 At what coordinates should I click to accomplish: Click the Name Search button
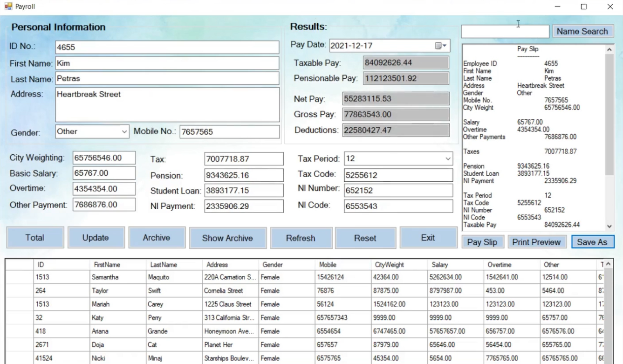coord(582,31)
